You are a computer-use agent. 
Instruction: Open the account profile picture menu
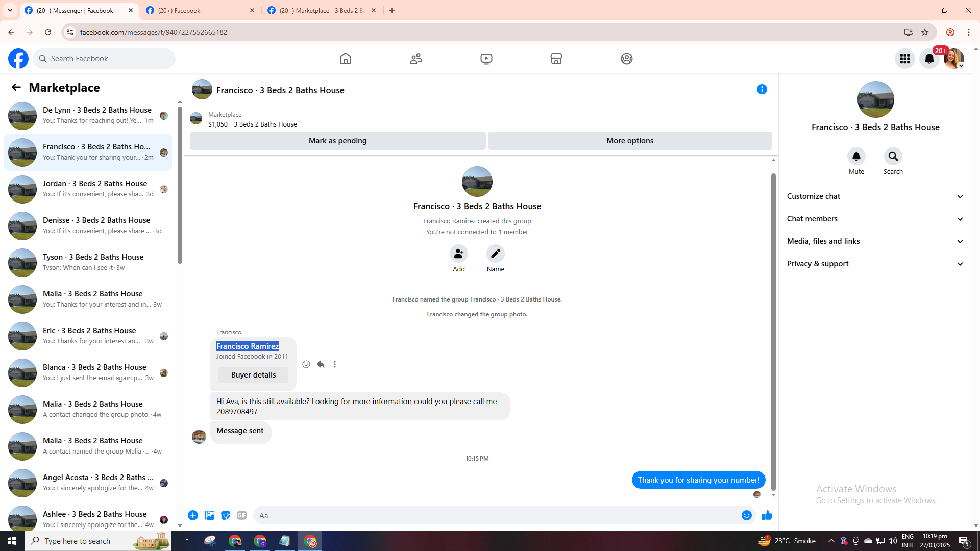click(954, 59)
